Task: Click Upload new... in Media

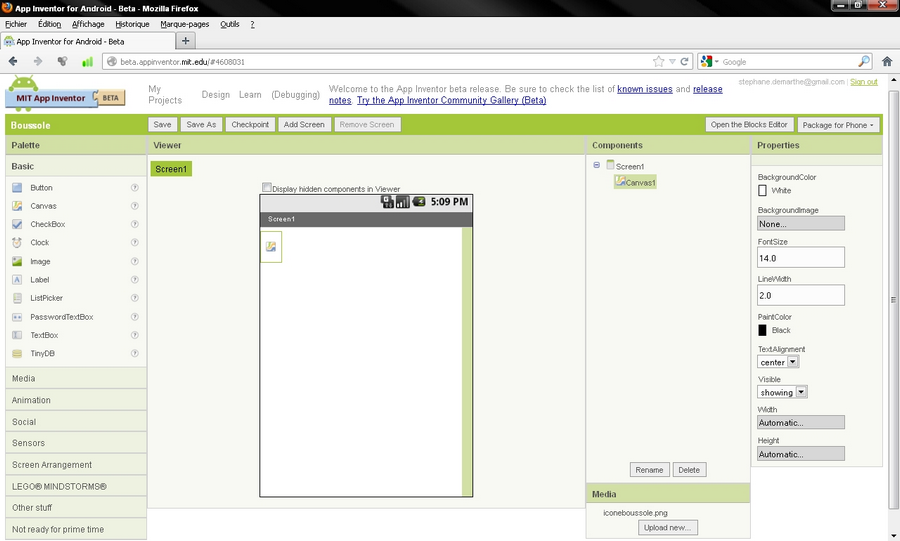Action: point(667,527)
